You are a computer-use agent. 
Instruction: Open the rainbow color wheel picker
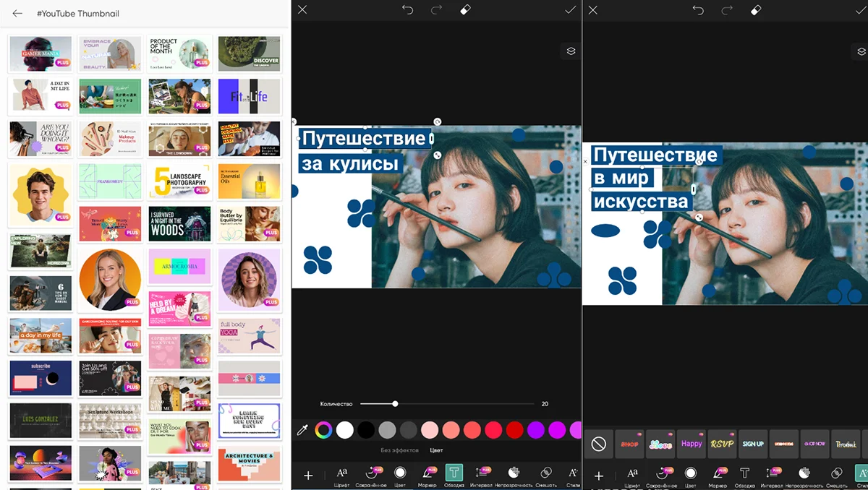coord(324,430)
